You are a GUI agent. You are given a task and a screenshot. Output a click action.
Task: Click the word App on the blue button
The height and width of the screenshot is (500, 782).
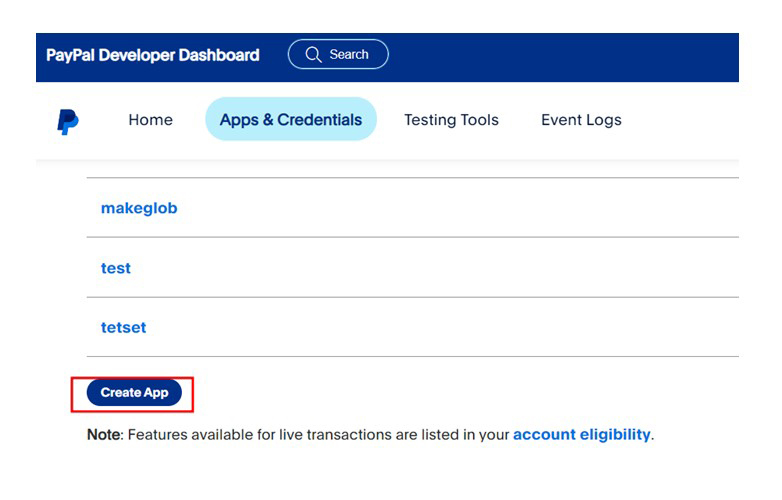157,393
